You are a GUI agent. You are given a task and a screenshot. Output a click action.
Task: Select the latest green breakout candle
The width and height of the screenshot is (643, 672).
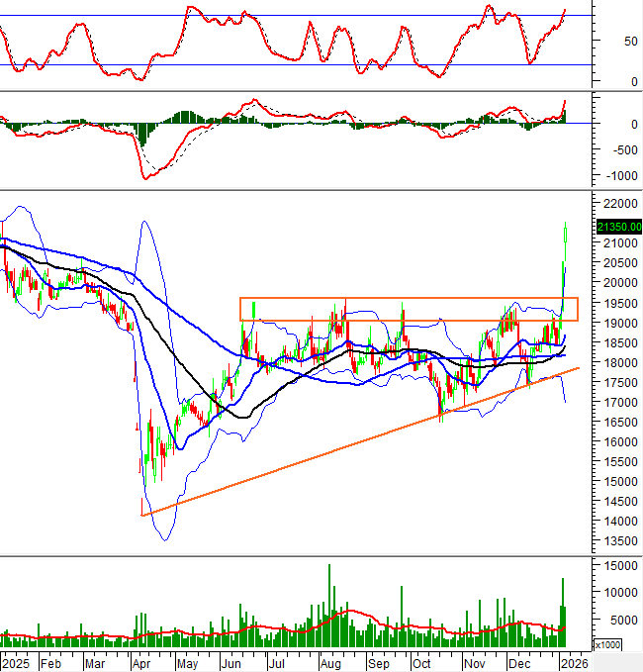[566, 234]
